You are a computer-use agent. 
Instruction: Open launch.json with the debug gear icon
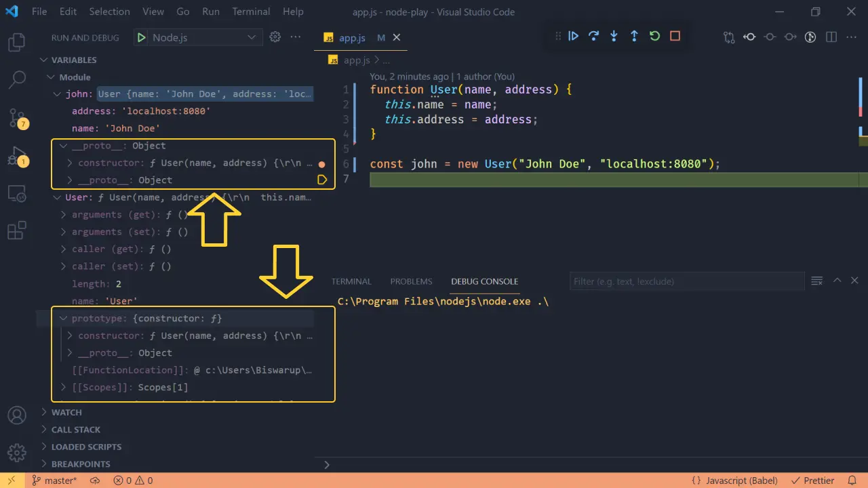pos(275,37)
